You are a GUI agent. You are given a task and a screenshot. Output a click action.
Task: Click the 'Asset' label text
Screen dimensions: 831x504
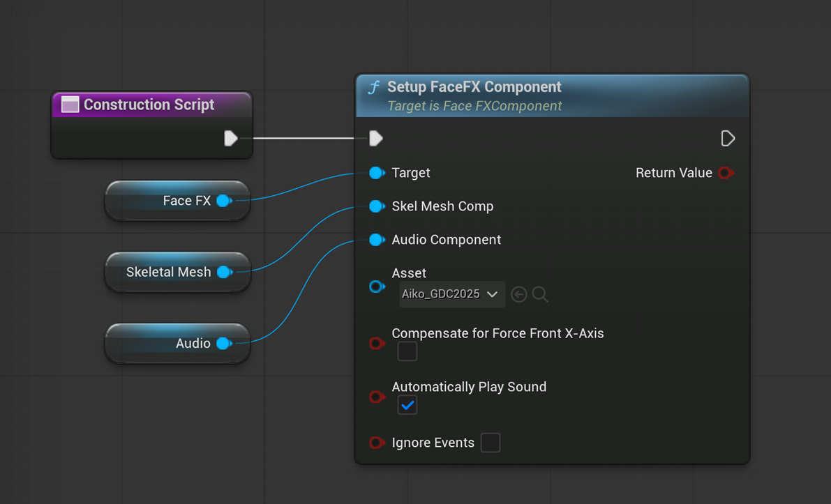click(409, 273)
